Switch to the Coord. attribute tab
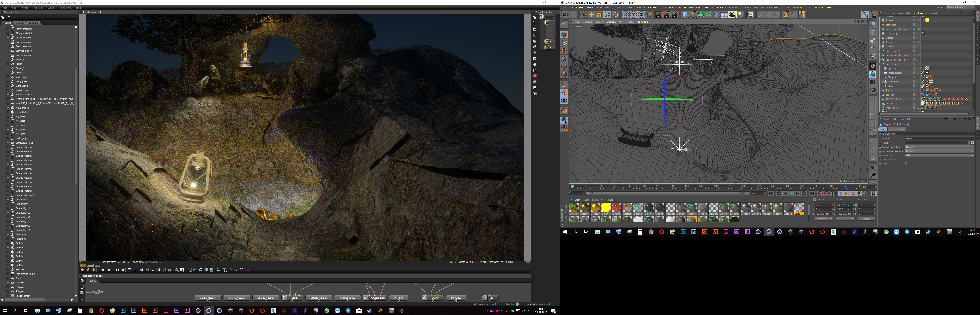The height and width of the screenshot is (315, 980). (x=892, y=129)
